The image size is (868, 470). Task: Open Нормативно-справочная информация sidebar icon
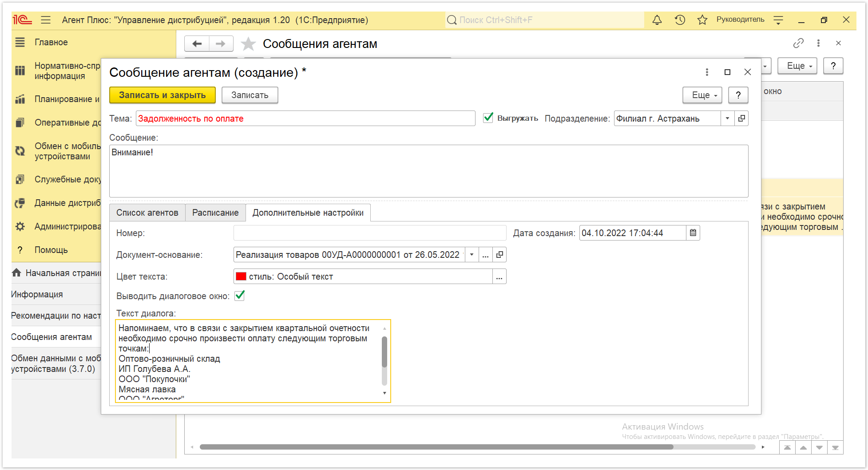point(20,71)
